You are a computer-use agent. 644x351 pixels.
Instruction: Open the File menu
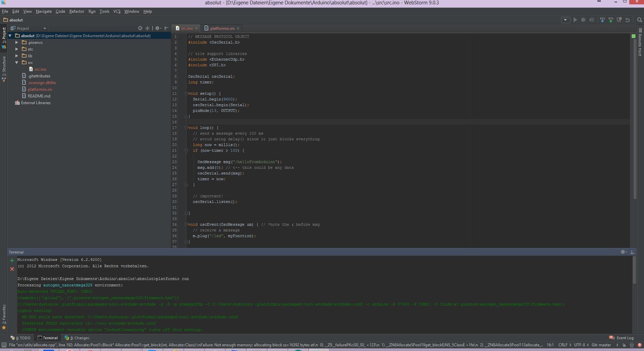coord(5,11)
